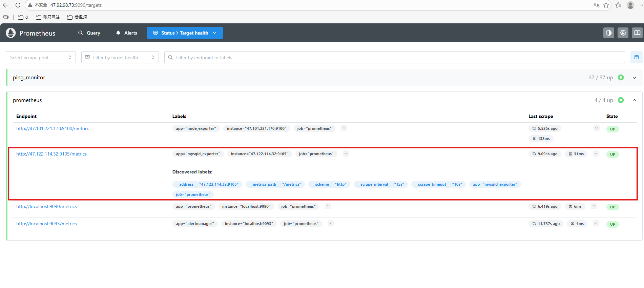644x288 pixels.
Task: Toggle the dark/light theme icon
Action: [608, 33]
